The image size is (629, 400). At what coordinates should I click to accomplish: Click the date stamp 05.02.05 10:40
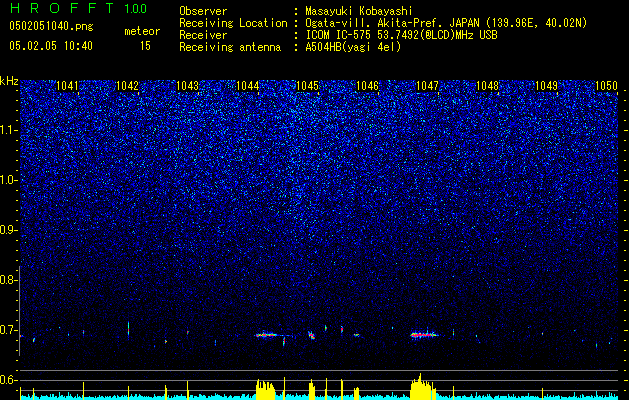point(51,46)
